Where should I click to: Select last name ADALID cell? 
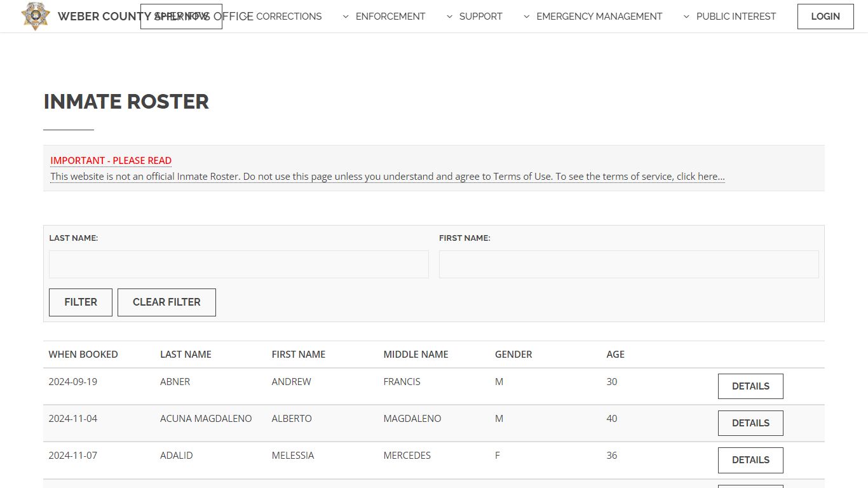point(177,456)
